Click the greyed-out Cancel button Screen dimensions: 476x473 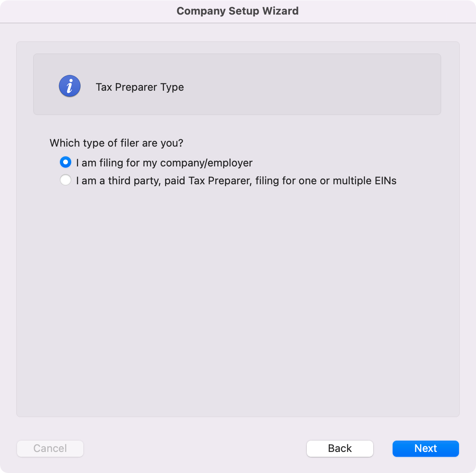point(50,448)
